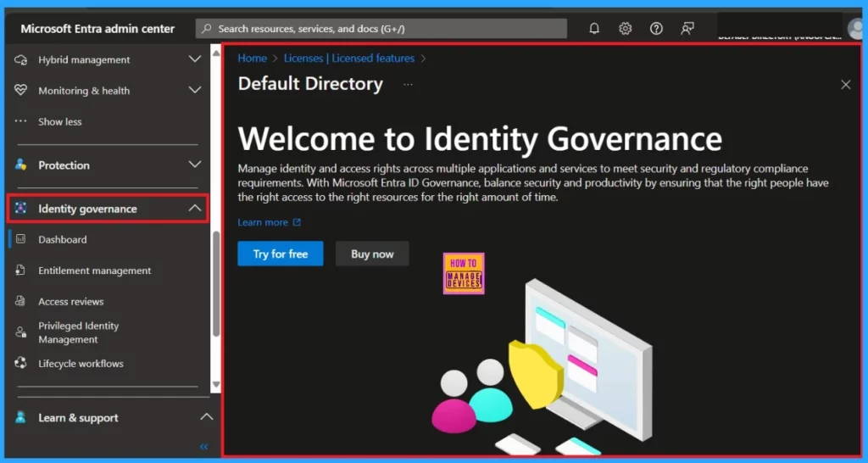Viewport: 868px width, 463px height.
Task: Click the sidebar scrollbar thumb
Action: 216,283
